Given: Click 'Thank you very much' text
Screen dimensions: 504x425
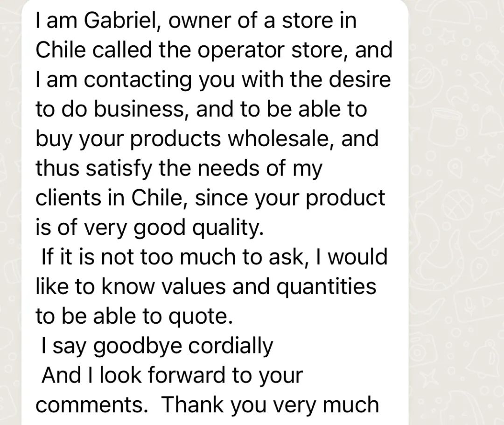Looking at the screenshot, I should click(x=270, y=405).
